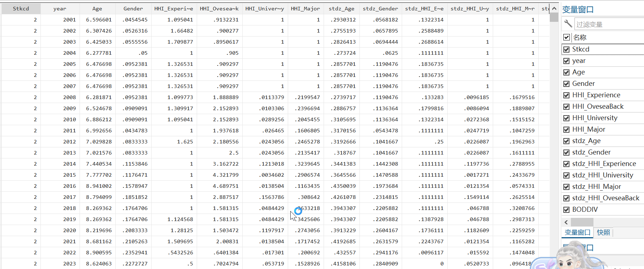Click the variables panel horizontal scrollbar thumb
This screenshot has height=269, width=644.
[x=582, y=222]
